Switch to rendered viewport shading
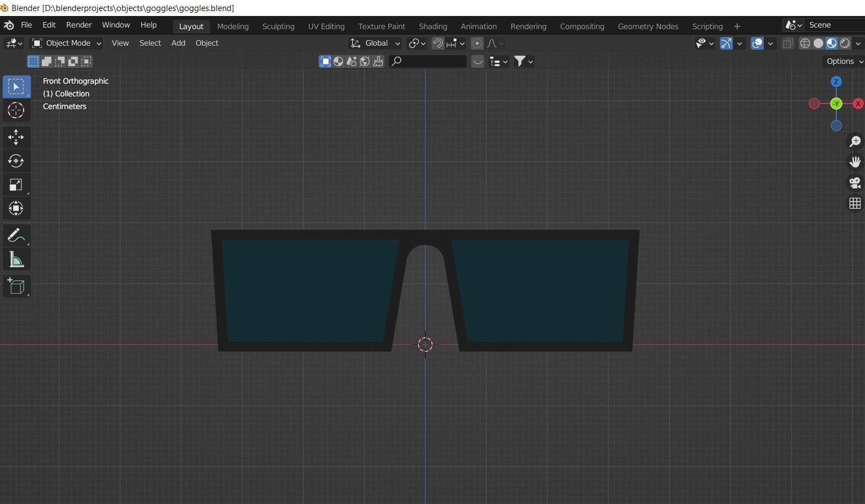Viewport: 865px width, 504px height. coord(845,43)
